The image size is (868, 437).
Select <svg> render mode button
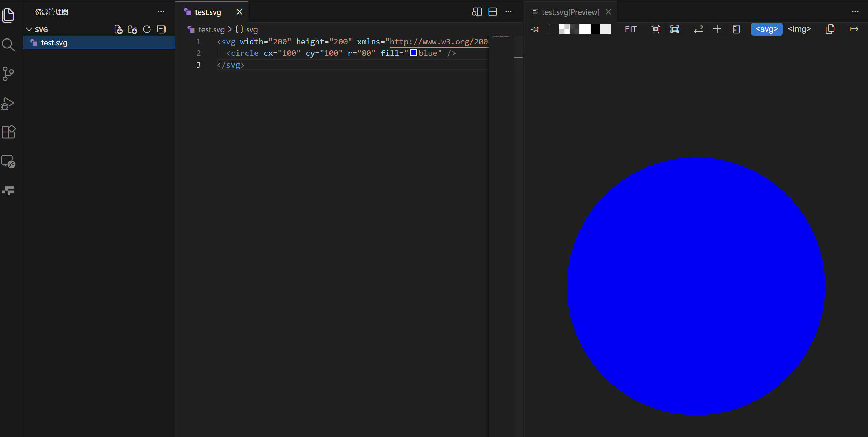(x=766, y=29)
